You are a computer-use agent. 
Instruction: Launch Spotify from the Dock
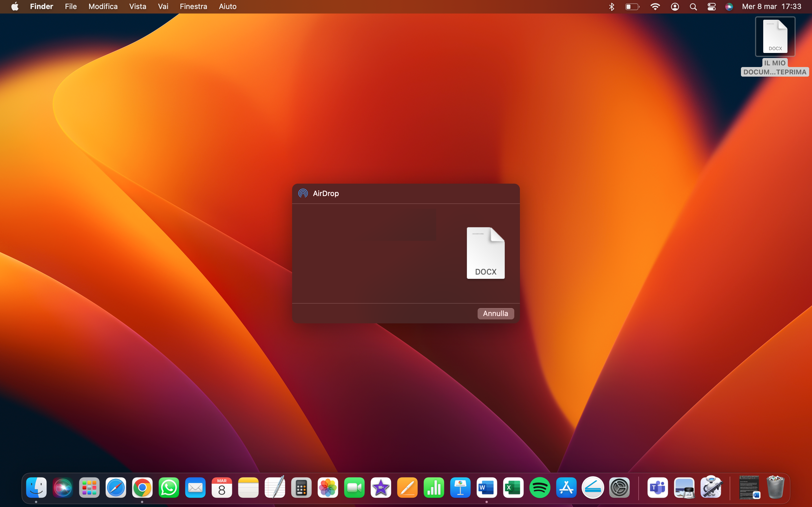[x=540, y=488]
